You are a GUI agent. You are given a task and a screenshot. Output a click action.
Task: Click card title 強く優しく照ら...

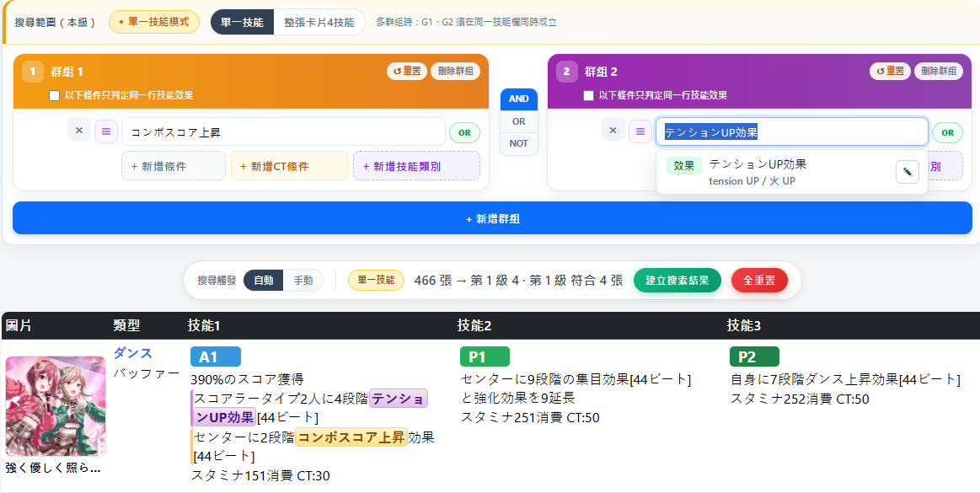click(52, 468)
